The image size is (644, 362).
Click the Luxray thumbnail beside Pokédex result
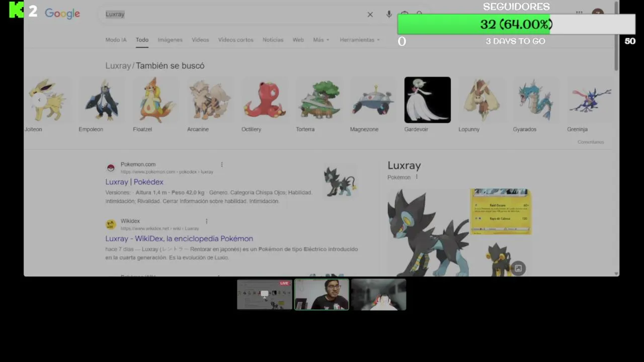point(340,182)
